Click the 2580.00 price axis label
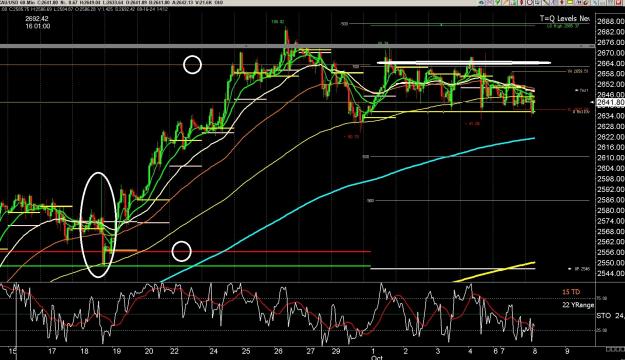This screenshot has width=625, height=360. coord(611,210)
